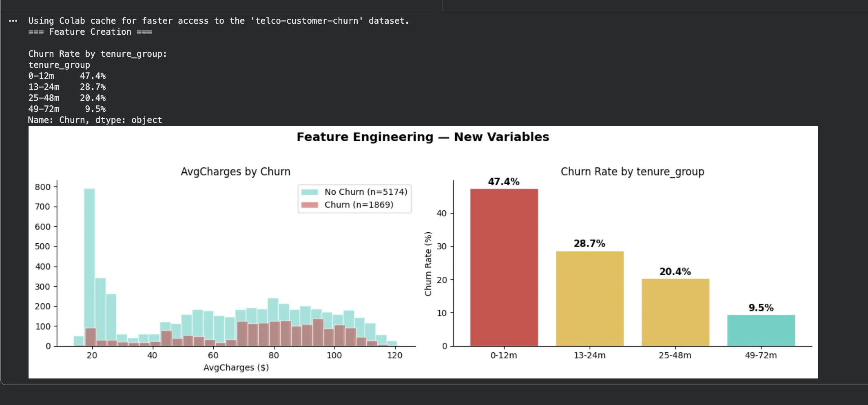Open the output cell three-dot options menu
Viewport: 868px width, 405px height.
point(13,21)
